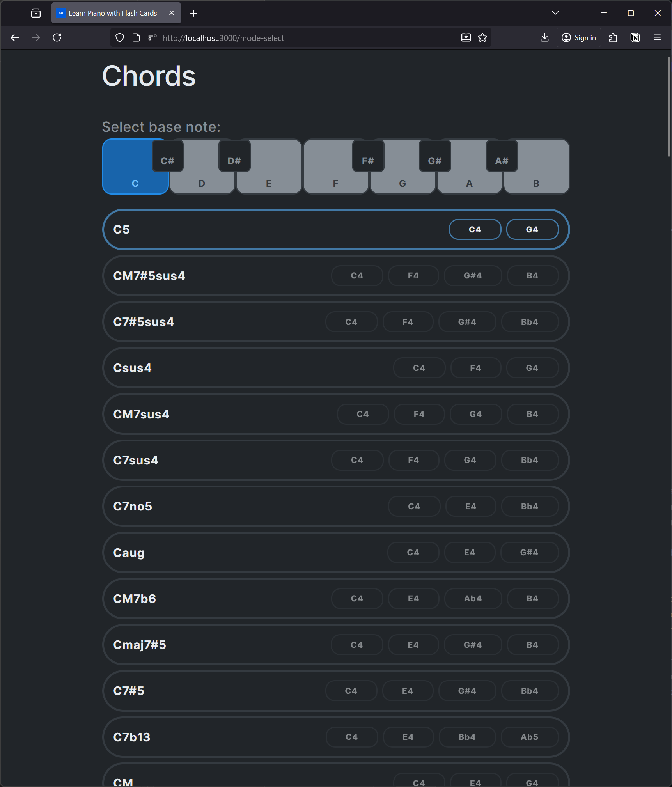Click the Sign in button
Image resolution: width=672 pixels, height=787 pixels.
tap(578, 37)
